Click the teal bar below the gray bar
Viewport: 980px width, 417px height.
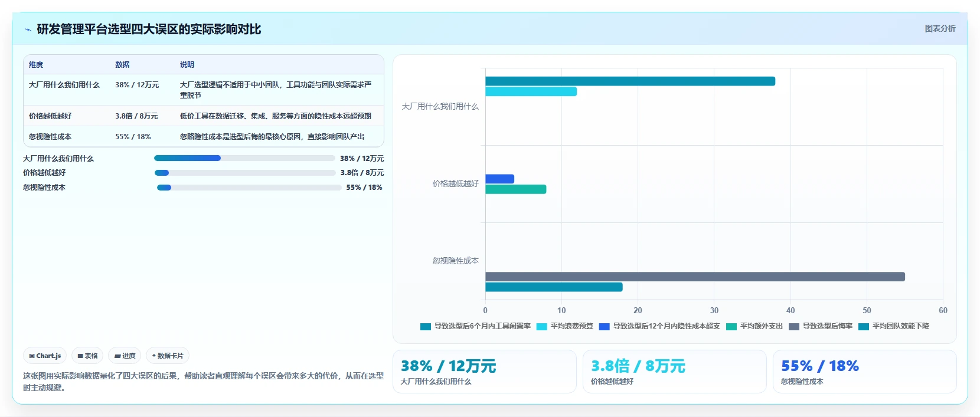pos(554,287)
